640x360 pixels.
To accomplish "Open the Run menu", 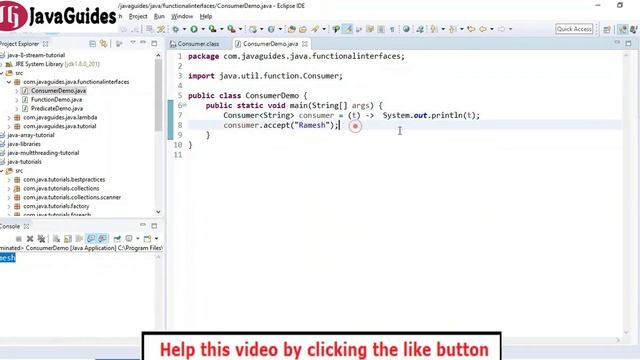I will pos(159,16).
